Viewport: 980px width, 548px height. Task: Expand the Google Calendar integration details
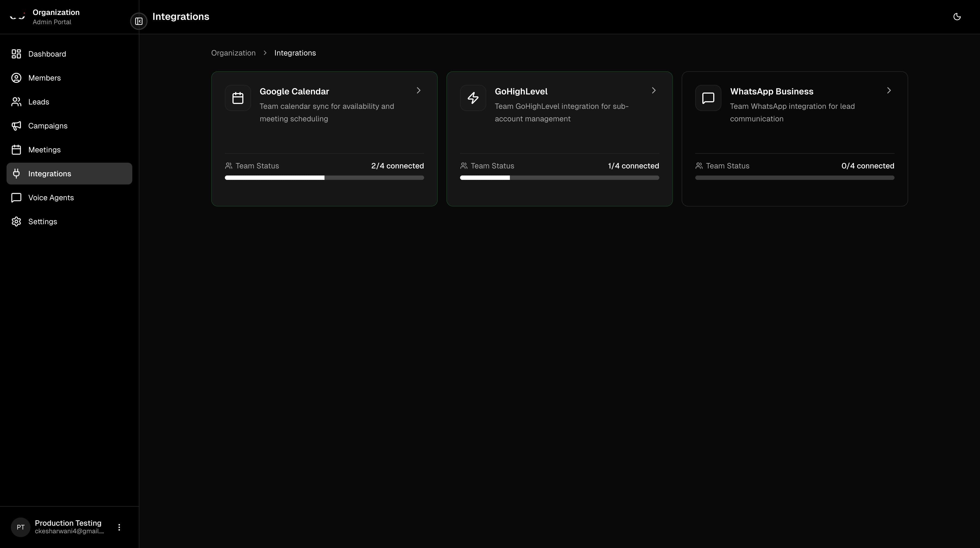tap(418, 90)
